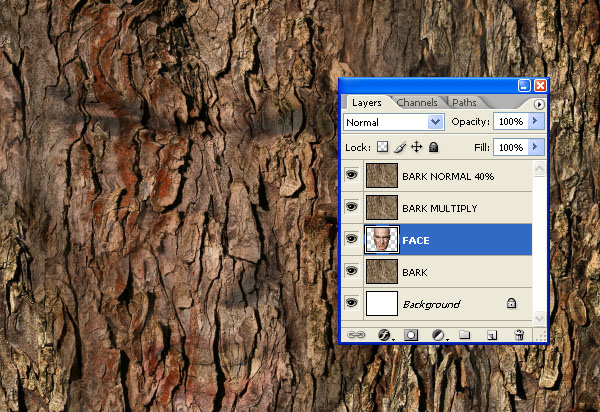Select the layer named BARK NORMAL 40%
The image size is (600, 412).
[448, 176]
